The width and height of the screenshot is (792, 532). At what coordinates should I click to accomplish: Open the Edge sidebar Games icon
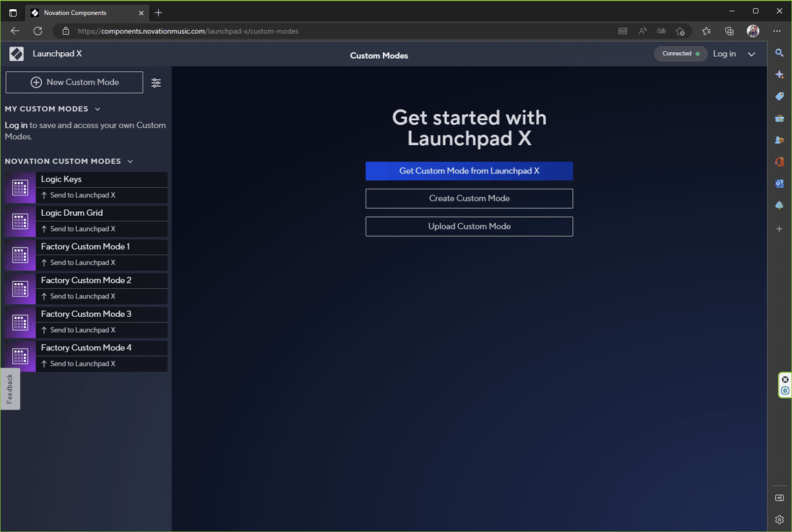(x=779, y=140)
